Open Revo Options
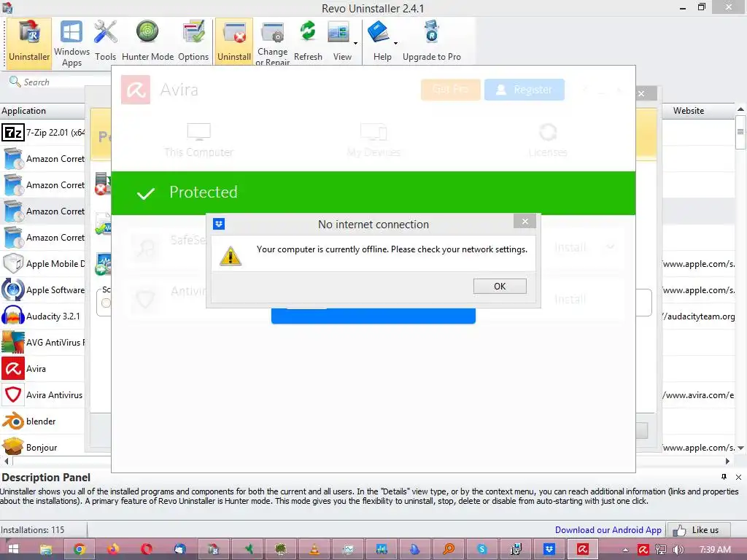This screenshot has height=560, width=747. coord(193,42)
